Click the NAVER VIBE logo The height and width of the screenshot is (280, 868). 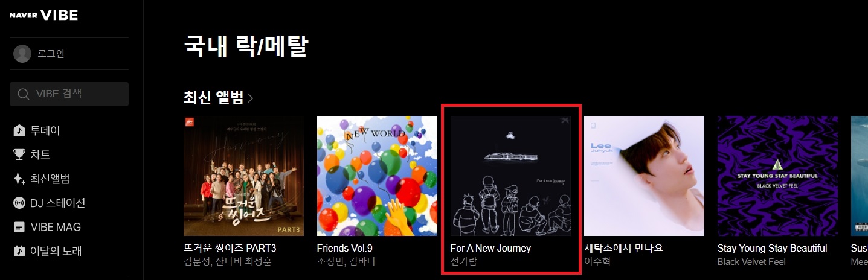point(43,16)
